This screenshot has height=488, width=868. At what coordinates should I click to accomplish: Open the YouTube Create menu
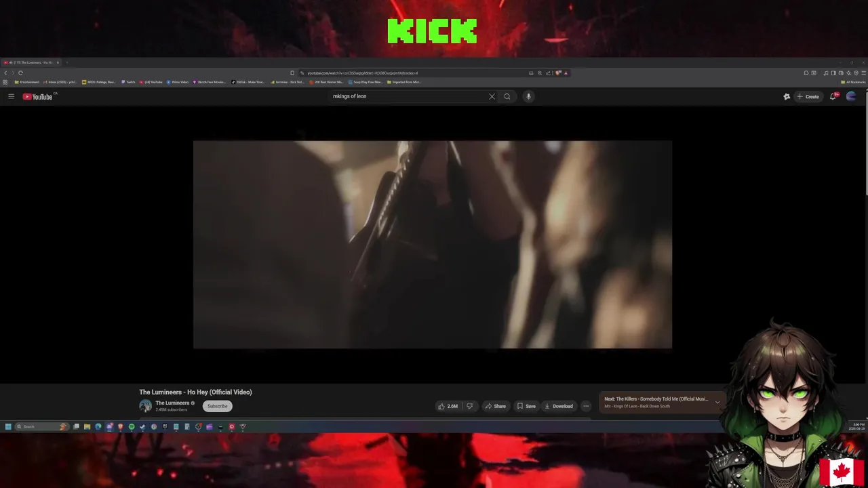point(808,96)
